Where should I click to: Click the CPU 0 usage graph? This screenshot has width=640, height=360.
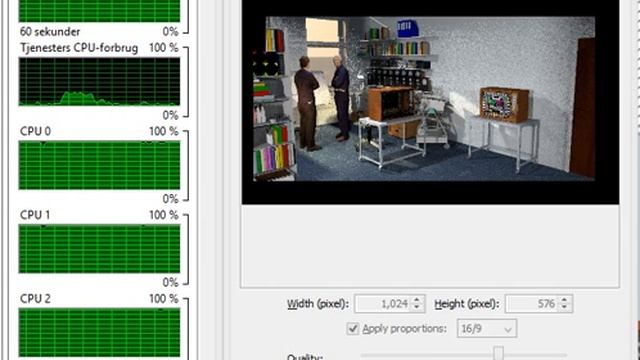99,165
